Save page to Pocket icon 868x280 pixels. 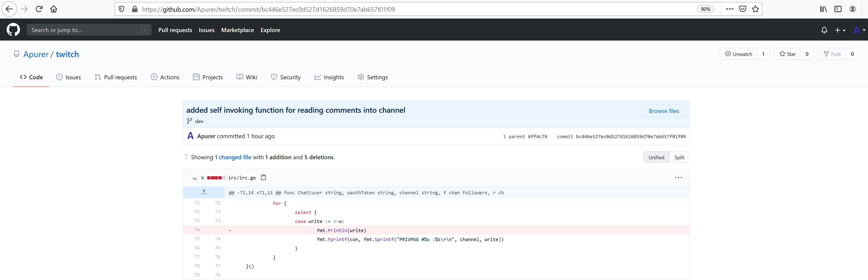click(742, 9)
